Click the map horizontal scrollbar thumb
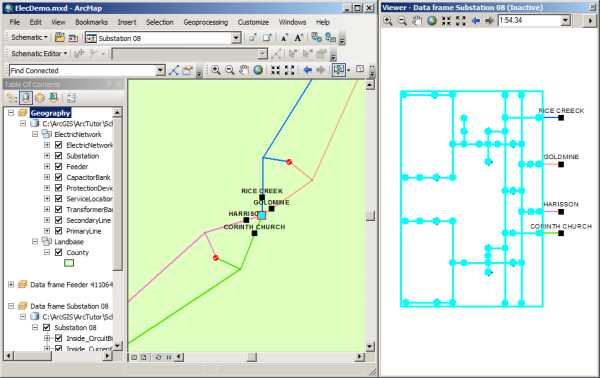600x378 pixels. point(251,357)
